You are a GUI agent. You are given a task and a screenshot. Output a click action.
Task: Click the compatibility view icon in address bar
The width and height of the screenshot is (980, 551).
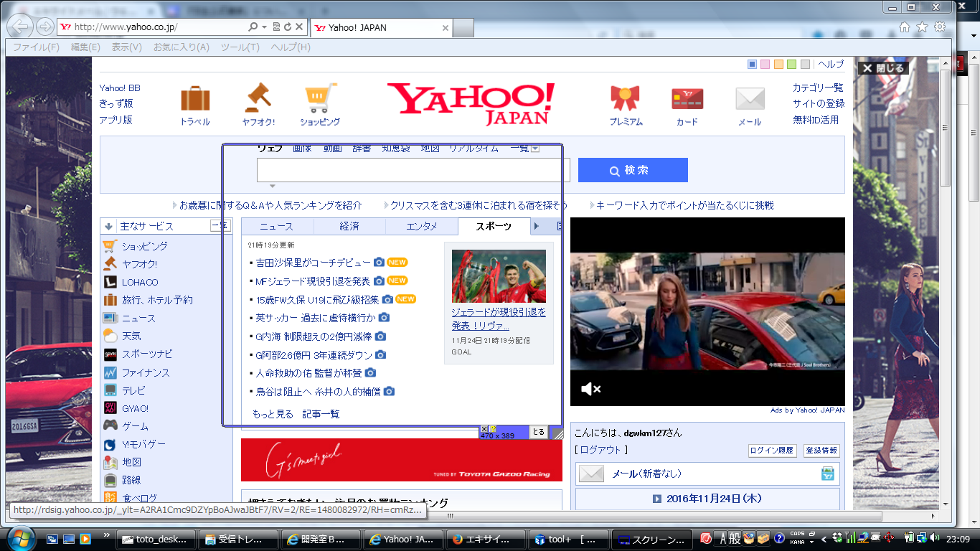[276, 27]
